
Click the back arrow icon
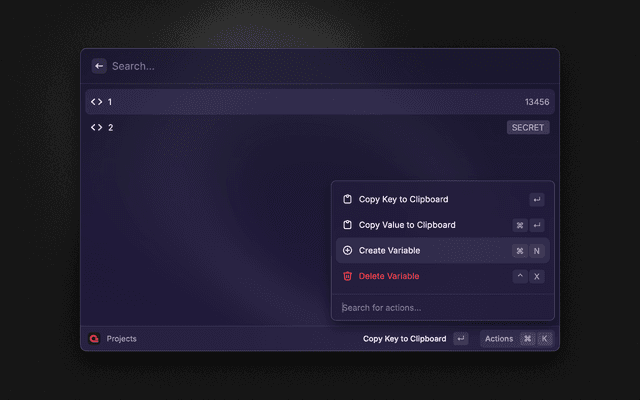tap(99, 66)
